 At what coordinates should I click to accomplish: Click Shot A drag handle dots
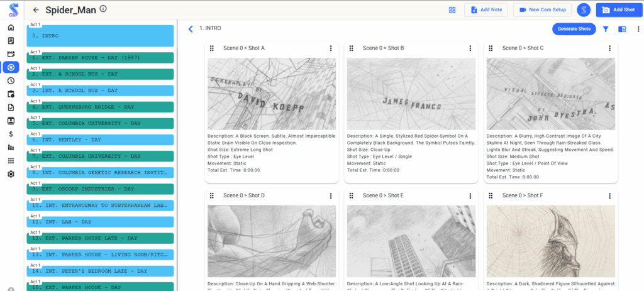pos(212,48)
